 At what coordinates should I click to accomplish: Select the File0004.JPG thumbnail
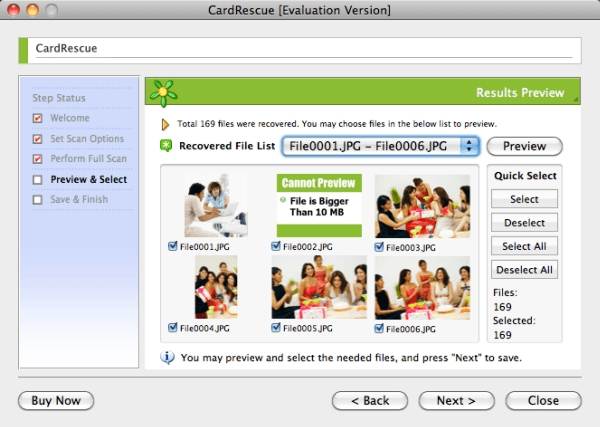click(x=216, y=287)
